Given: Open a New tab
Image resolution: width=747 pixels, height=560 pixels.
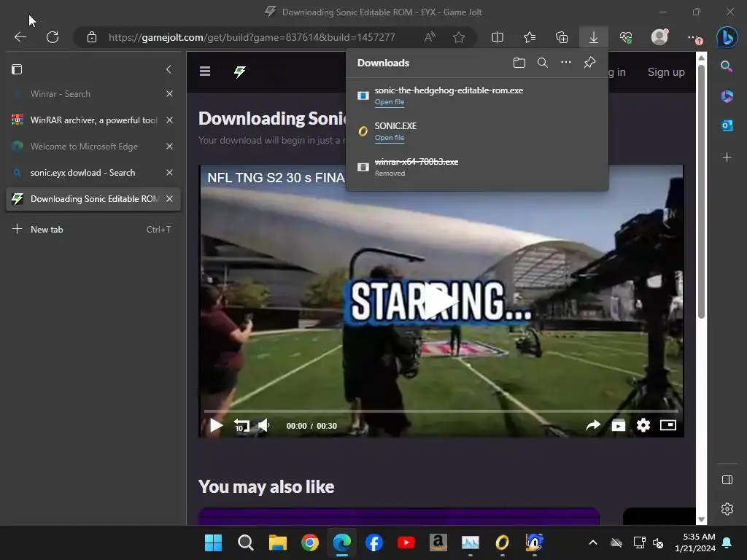Looking at the screenshot, I should tap(93, 229).
